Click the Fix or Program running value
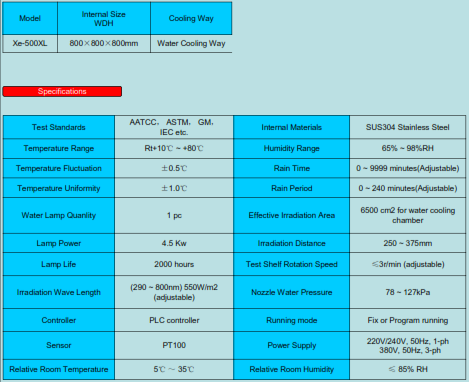The width and height of the screenshot is (469, 382). click(x=408, y=320)
